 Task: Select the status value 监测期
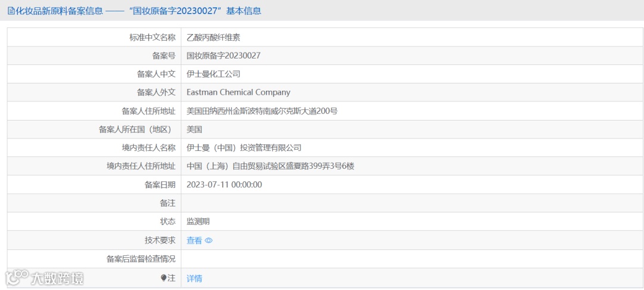coord(198,221)
